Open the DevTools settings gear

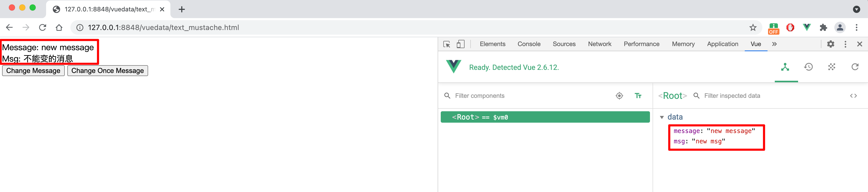831,44
